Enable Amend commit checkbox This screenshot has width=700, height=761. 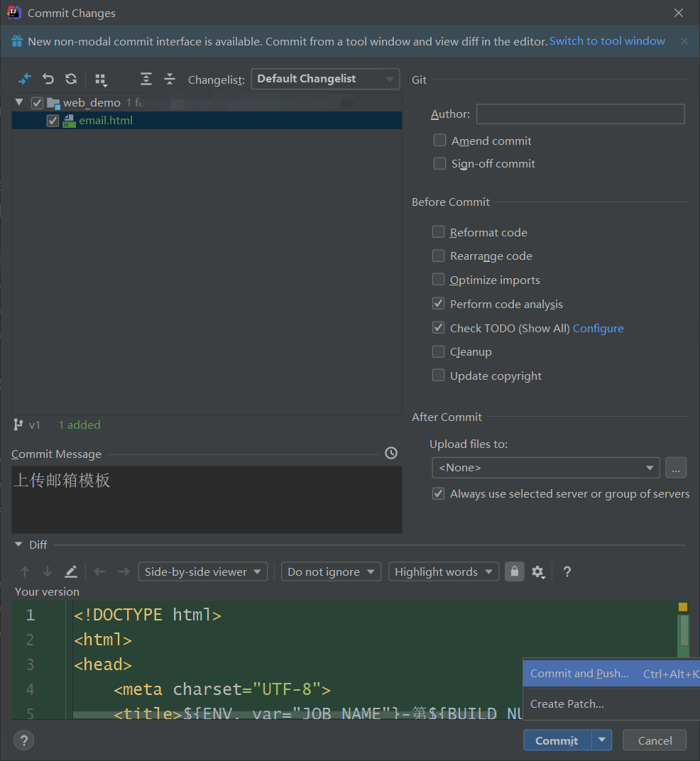click(439, 141)
